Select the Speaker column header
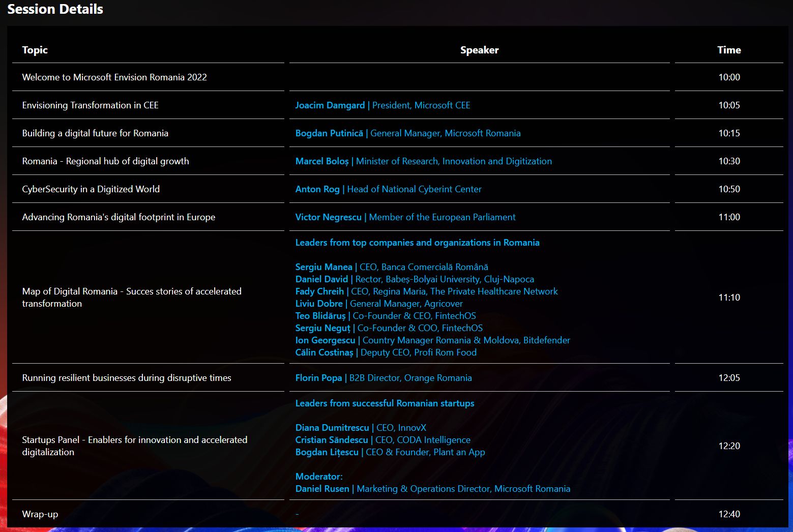Screen dimensions: 793x532 pyautogui.click(x=479, y=50)
